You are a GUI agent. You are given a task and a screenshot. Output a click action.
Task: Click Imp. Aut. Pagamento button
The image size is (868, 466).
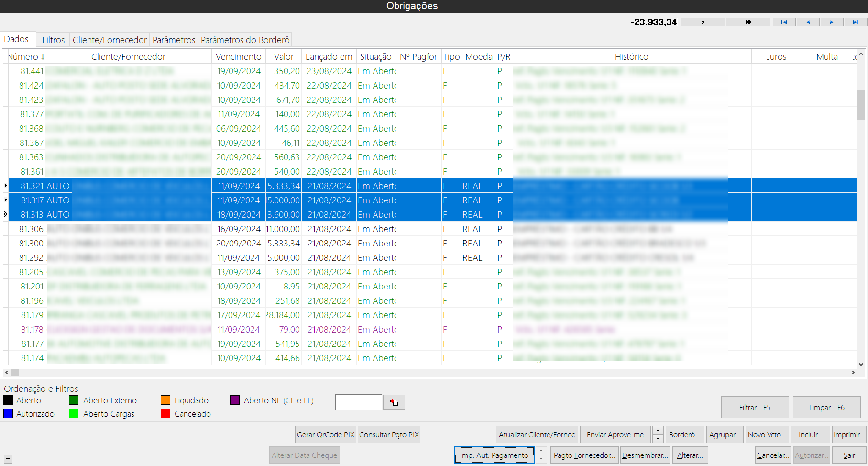click(494, 455)
